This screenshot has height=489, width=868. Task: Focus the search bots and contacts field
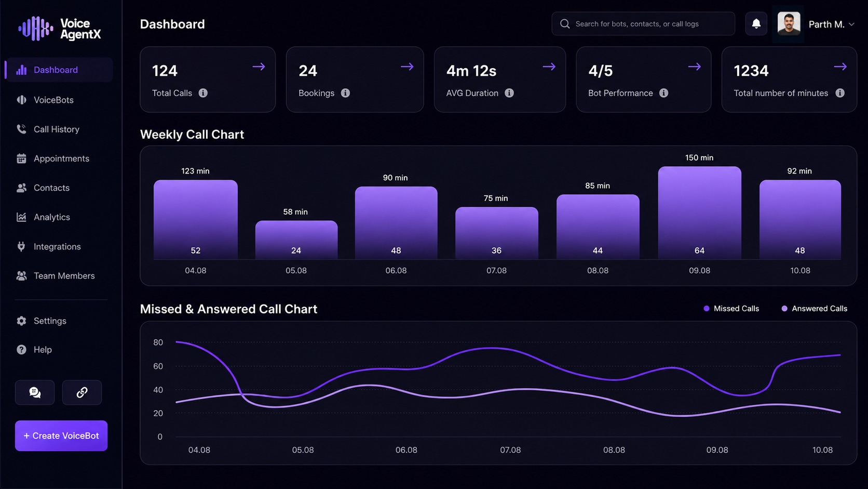[643, 24]
